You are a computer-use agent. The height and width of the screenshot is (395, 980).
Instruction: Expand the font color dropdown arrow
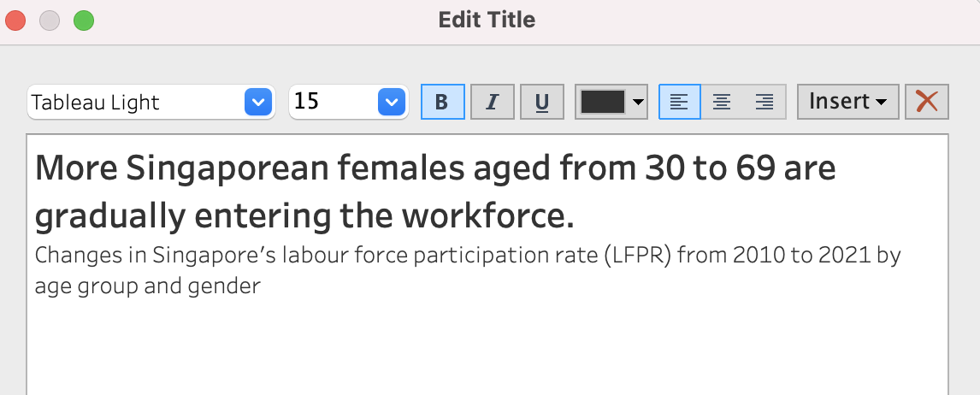click(638, 103)
